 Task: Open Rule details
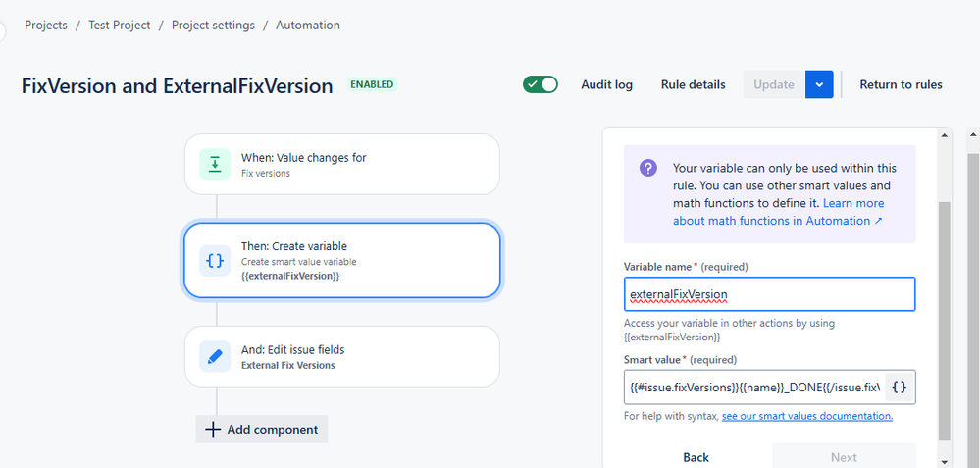[694, 84]
